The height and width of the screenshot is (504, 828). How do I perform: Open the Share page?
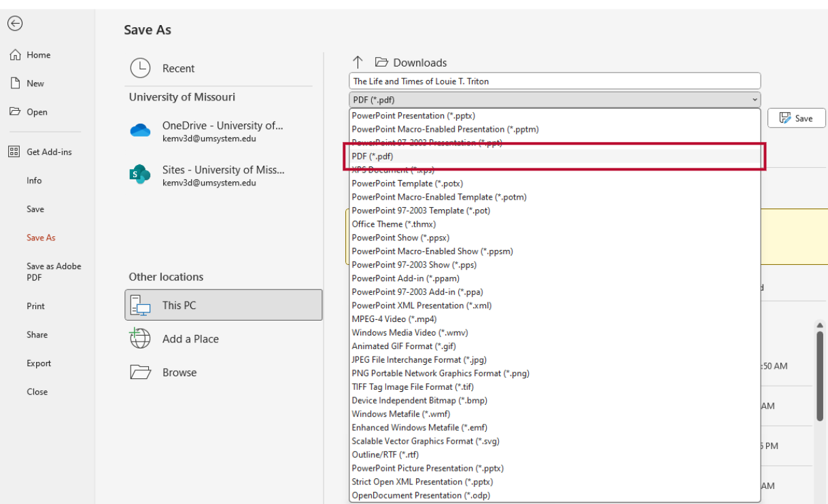coord(37,335)
